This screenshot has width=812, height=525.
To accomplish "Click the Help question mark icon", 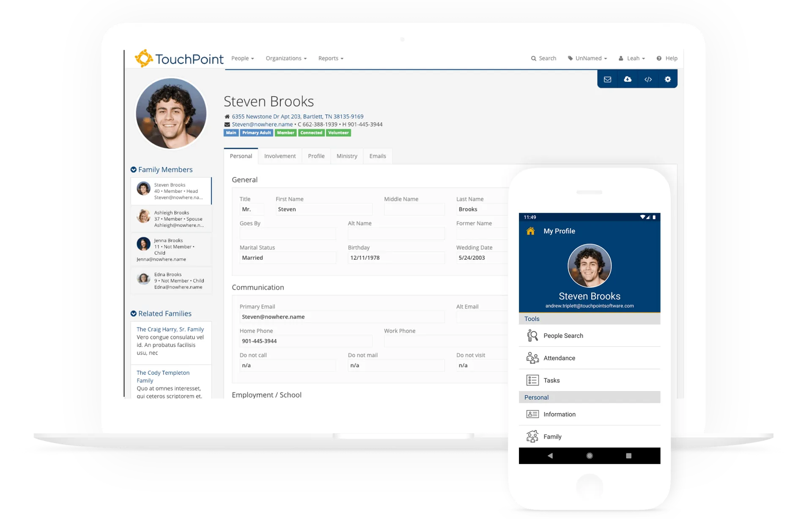I will coord(659,58).
